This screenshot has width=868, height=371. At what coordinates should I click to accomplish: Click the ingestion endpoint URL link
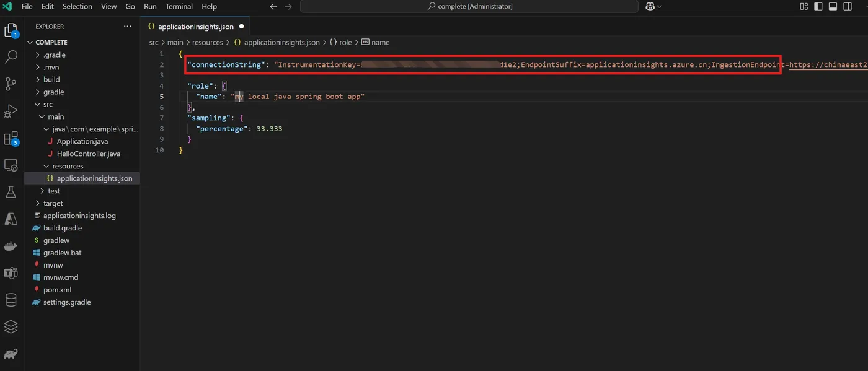[x=828, y=64]
